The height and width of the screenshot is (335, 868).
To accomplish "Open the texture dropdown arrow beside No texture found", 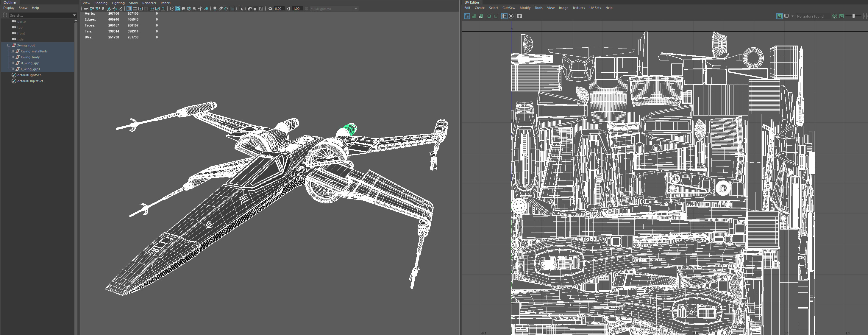I will (792, 16).
